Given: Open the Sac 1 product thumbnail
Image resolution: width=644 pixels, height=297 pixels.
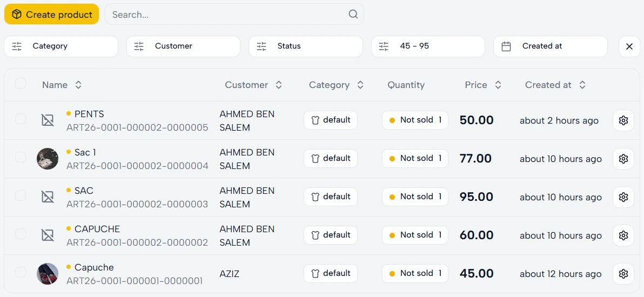Looking at the screenshot, I should tap(48, 159).
